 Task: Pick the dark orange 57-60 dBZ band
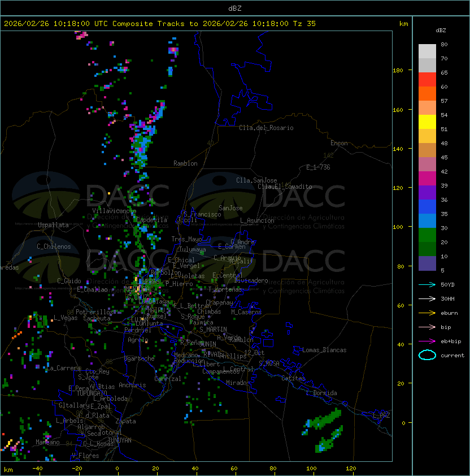[x=427, y=94]
